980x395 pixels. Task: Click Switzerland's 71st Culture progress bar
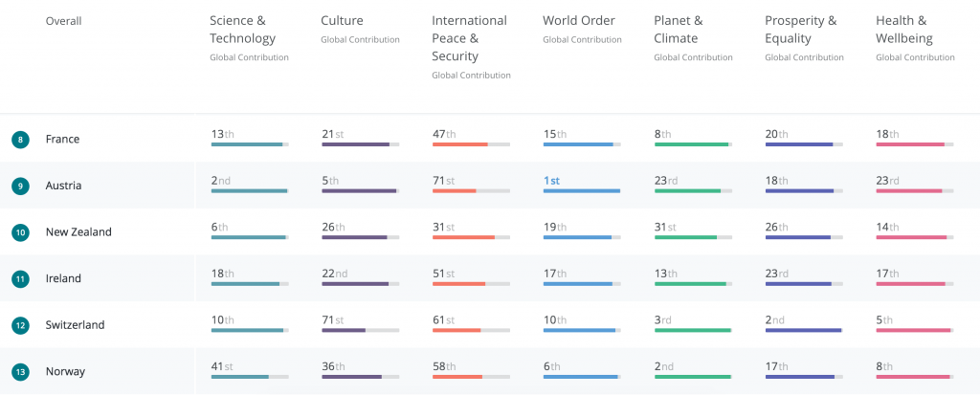tap(361, 330)
